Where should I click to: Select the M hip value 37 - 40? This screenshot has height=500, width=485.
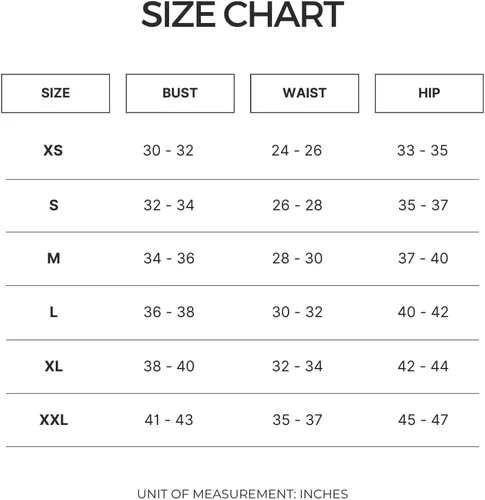point(423,258)
